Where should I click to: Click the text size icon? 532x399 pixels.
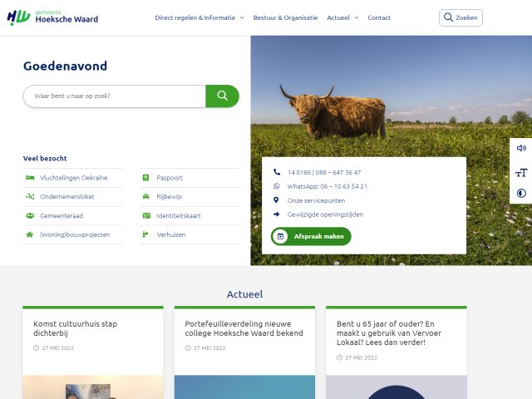click(521, 172)
